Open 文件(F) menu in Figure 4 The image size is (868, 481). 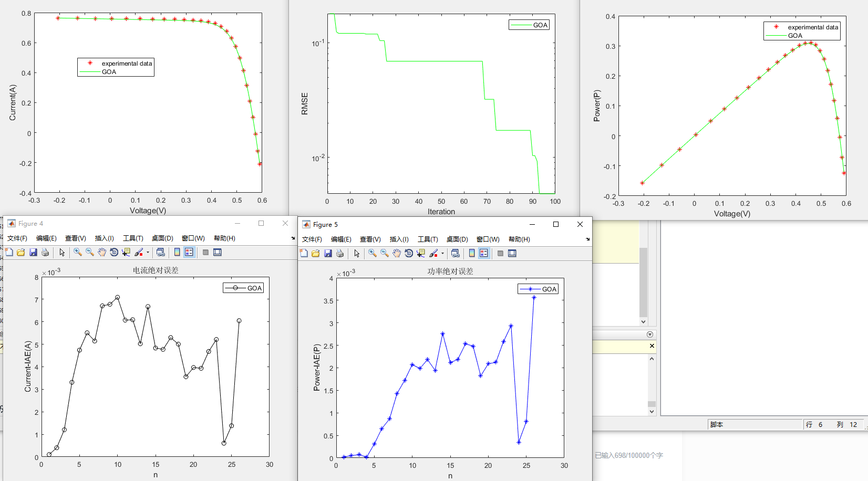(x=17, y=238)
